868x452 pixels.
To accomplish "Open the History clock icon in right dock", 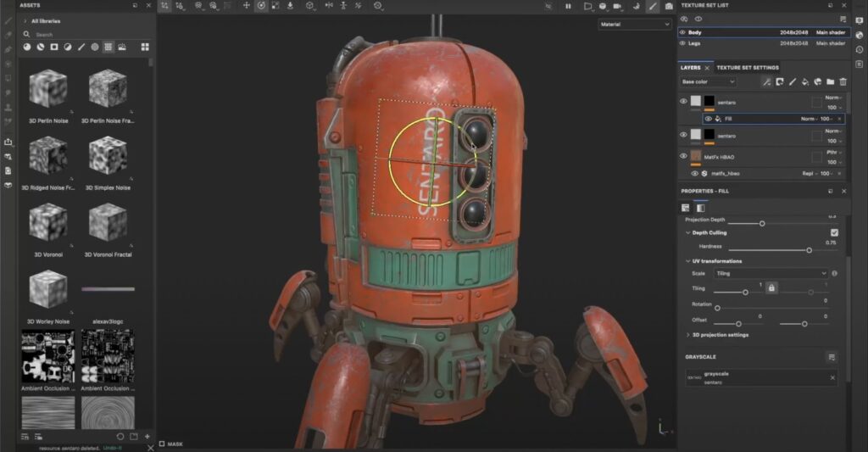I will (860, 49).
